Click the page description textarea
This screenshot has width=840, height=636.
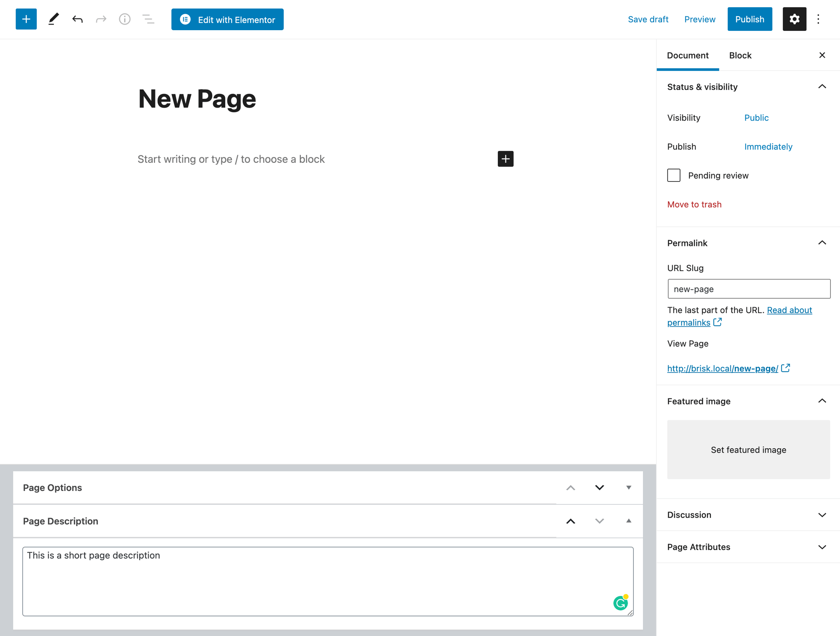[x=328, y=581]
